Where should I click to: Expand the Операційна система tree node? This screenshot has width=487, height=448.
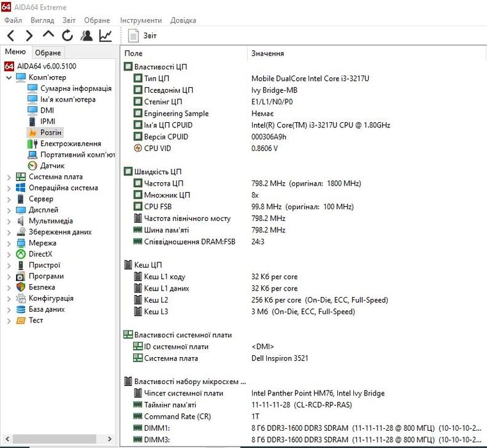coord(9,188)
